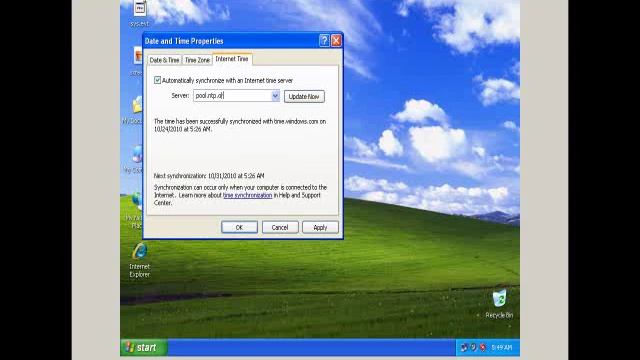Switch to the Date & Time tab

(164, 60)
